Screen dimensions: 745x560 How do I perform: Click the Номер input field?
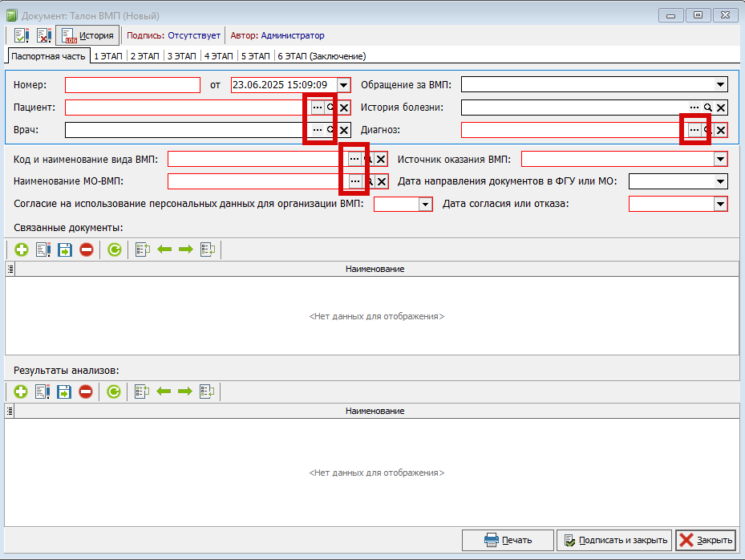(x=132, y=85)
